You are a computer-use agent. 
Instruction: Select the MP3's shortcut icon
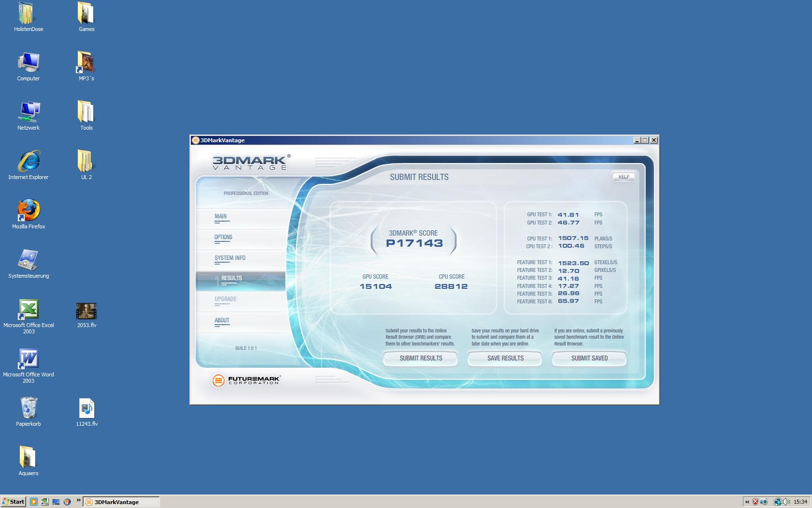click(x=86, y=66)
